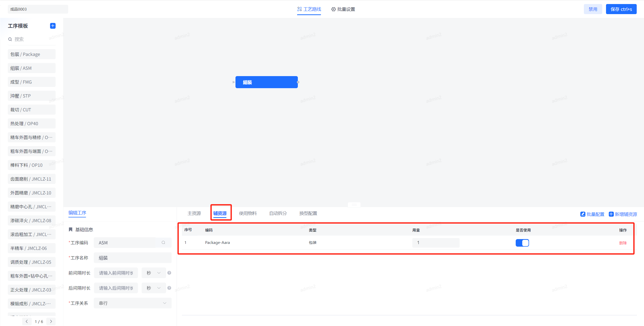
Task: Open the 批量设置 tab
Action: (343, 9)
